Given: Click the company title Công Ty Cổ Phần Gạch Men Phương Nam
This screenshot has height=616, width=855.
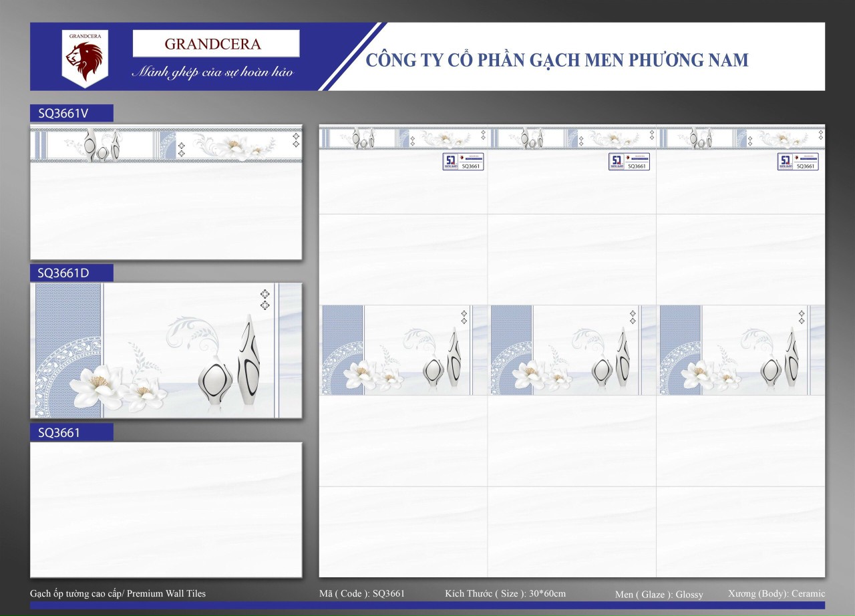Looking at the screenshot, I should click(557, 60).
